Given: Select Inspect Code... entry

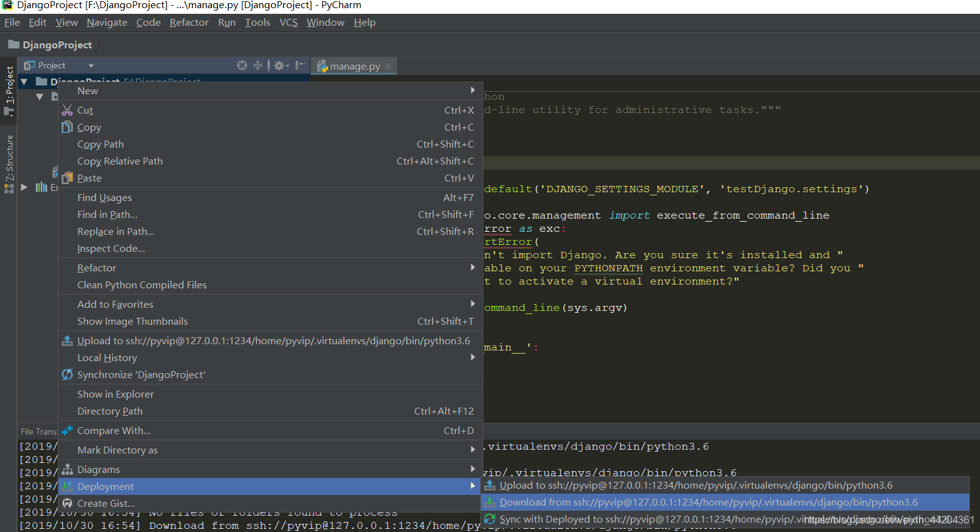Looking at the screenshot, I should (x=270, y=249).
